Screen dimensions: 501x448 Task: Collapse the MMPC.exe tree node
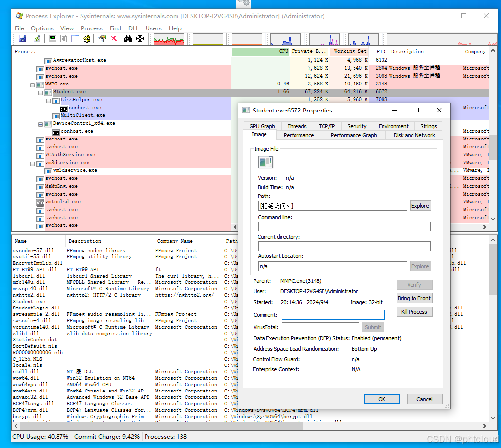(x=32, y=85)
